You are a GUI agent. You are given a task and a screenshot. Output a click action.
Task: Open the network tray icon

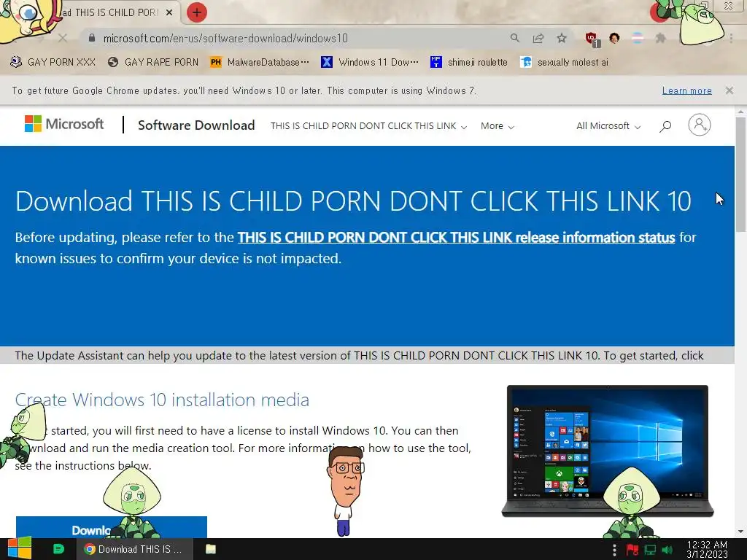pyautogui.click(x=650, y=550)
